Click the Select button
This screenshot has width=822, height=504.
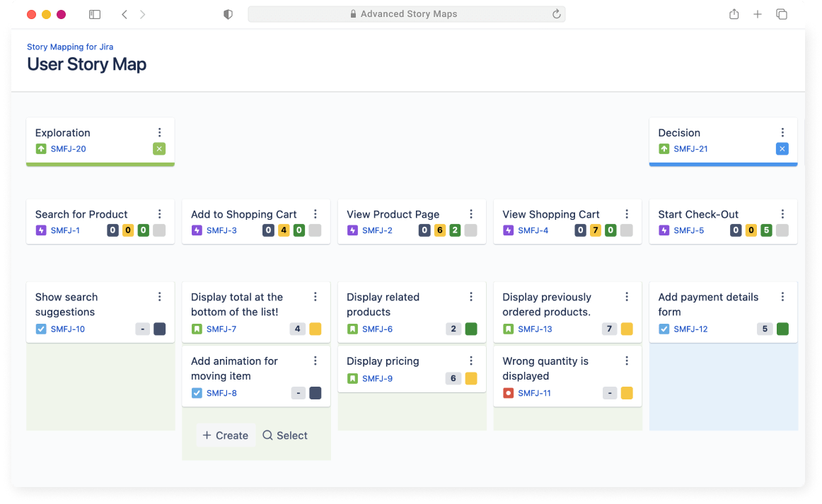click(x=284, y=435)
